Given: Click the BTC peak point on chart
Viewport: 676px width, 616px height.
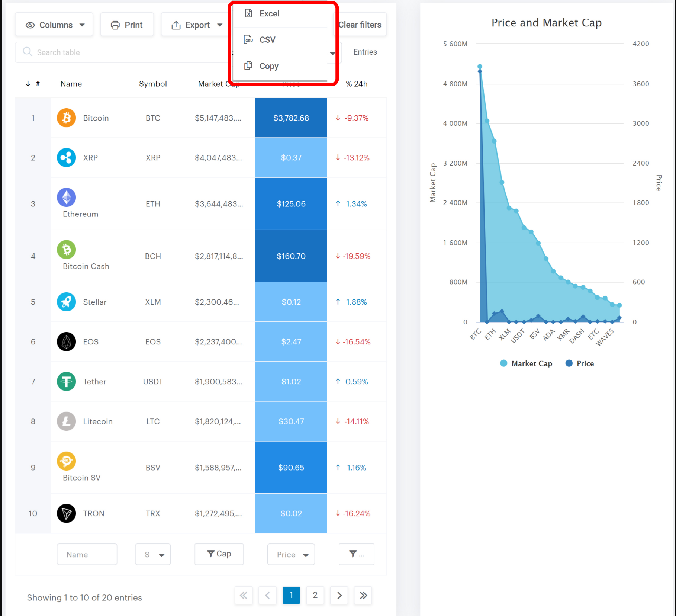Looking at the screenshot, I should [x=480, y=67].
